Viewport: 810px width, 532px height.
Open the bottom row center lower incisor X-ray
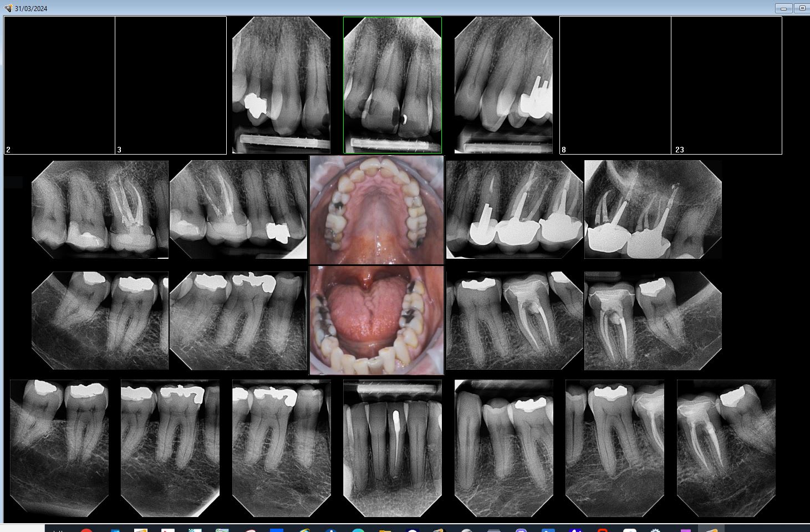(393, 448)
